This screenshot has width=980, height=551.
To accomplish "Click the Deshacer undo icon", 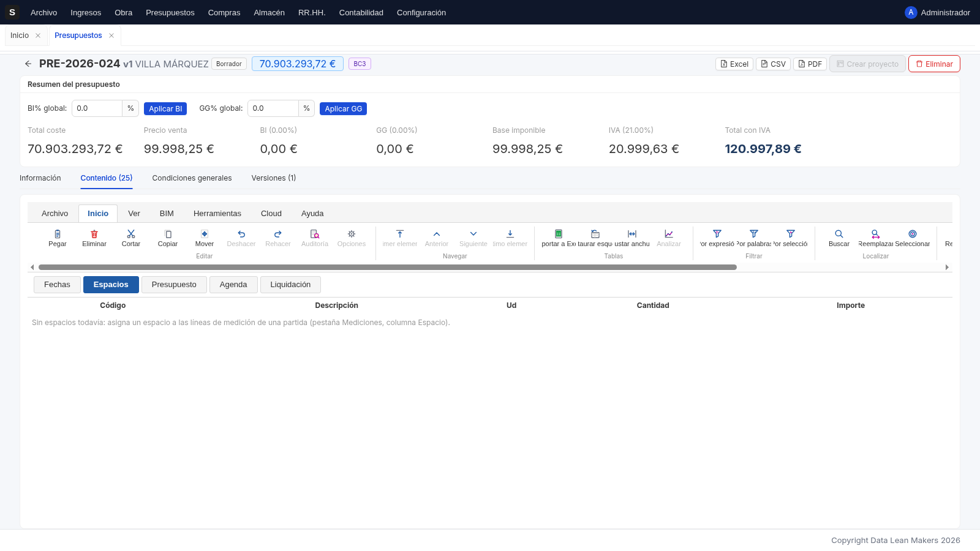I will (241, 234).
